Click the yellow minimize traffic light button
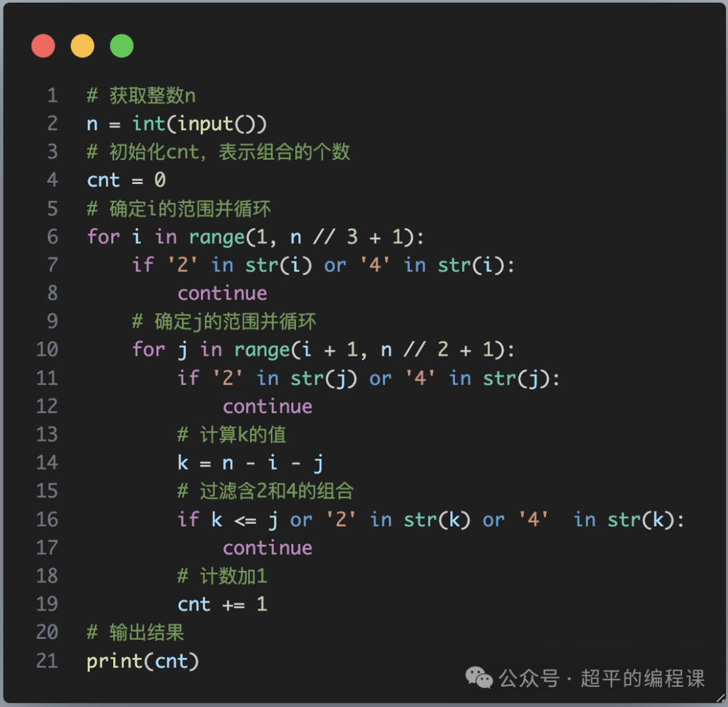The height and width of the screenshot is (707, 728). click(82, 45)
